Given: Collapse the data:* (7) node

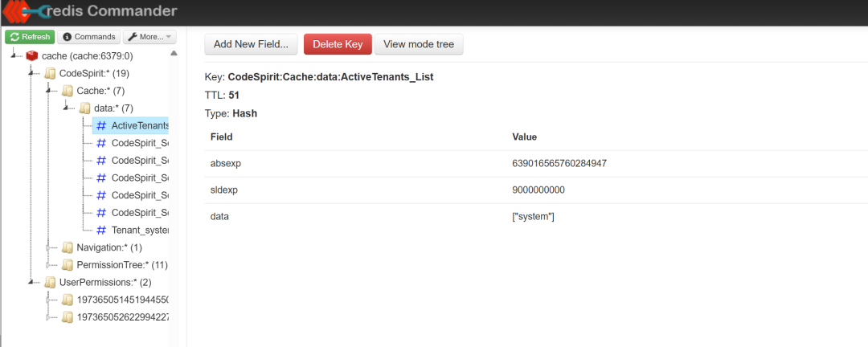Looking at the screenshot, I should tap(66, 108).
